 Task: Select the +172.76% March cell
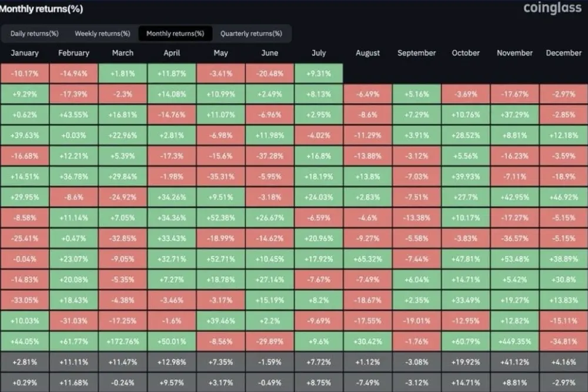pyautogui.click(x=123, y=341)
